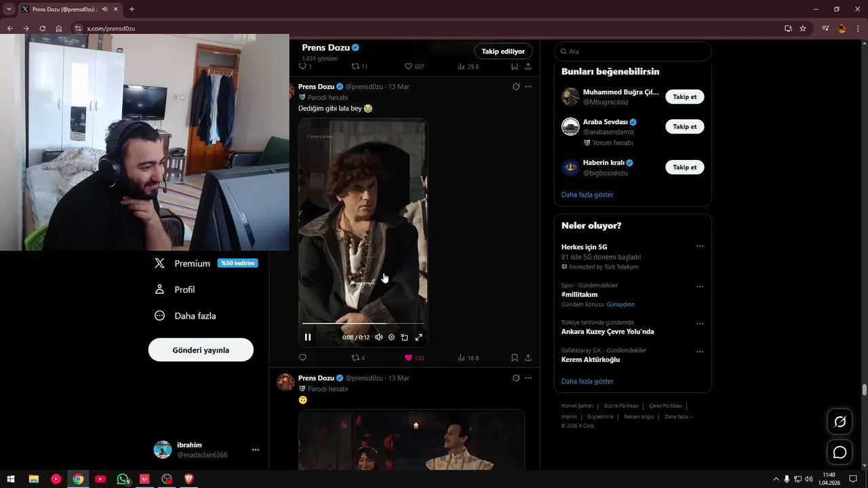
Task: Install app icon in the address bar
Action: tap(788, 28)
